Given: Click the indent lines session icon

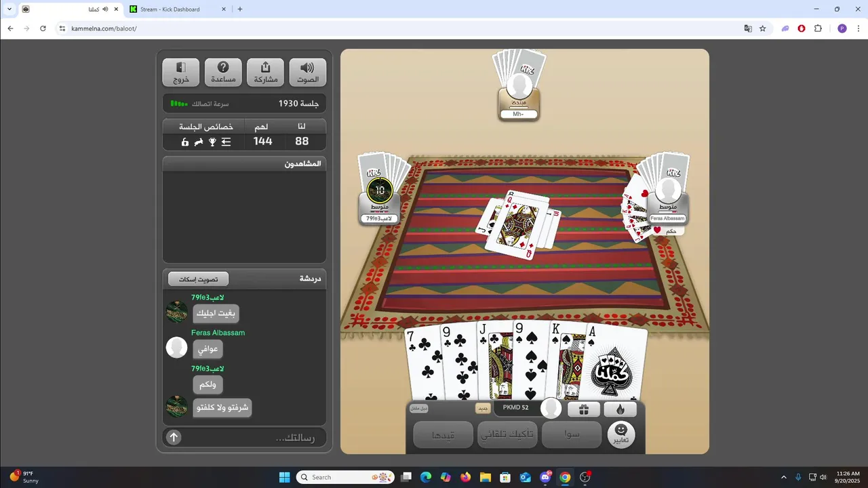Looking at the screenshot, I should click(226, 142).
